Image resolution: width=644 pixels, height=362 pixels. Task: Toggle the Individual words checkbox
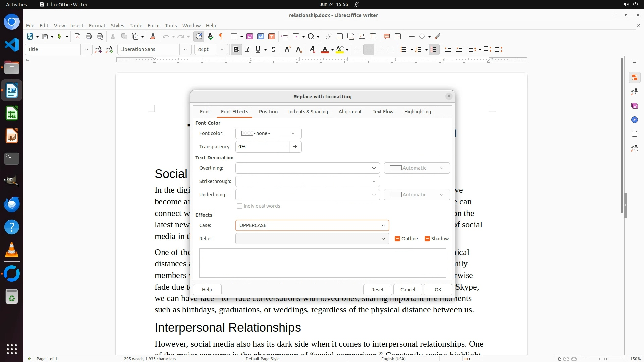[239, 206]
